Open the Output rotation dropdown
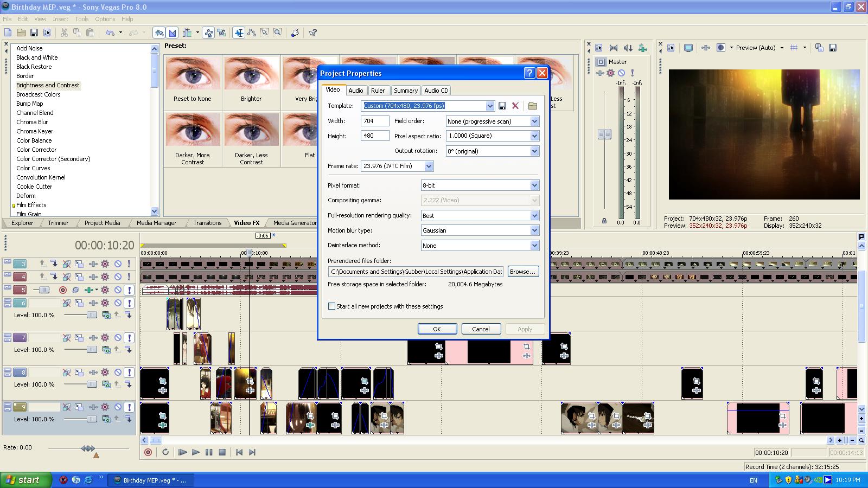 click(534, 151)
